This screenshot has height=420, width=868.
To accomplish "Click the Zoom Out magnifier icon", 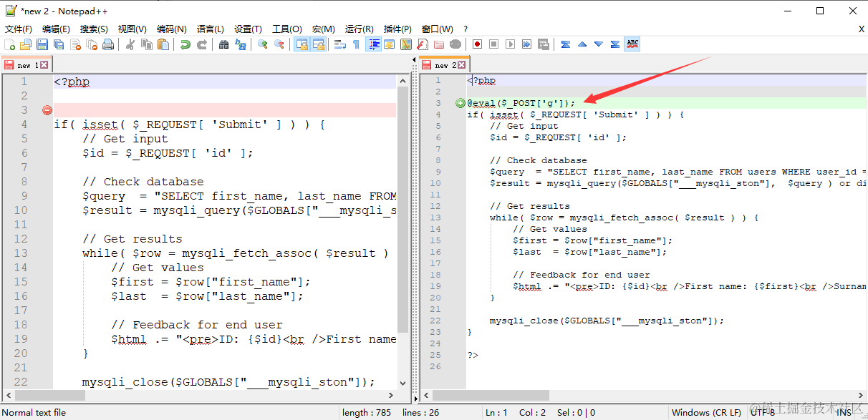I will pos(279,44).
